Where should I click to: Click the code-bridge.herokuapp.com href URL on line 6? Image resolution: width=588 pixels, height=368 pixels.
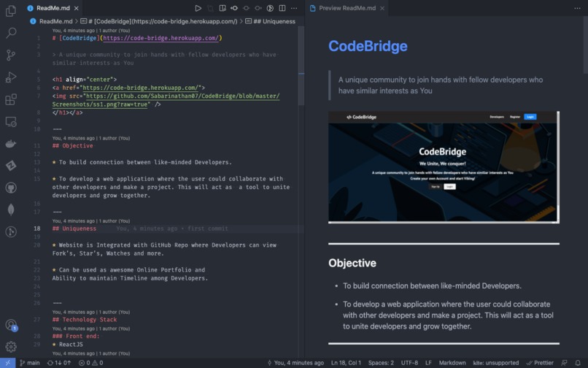coord(141,88)
